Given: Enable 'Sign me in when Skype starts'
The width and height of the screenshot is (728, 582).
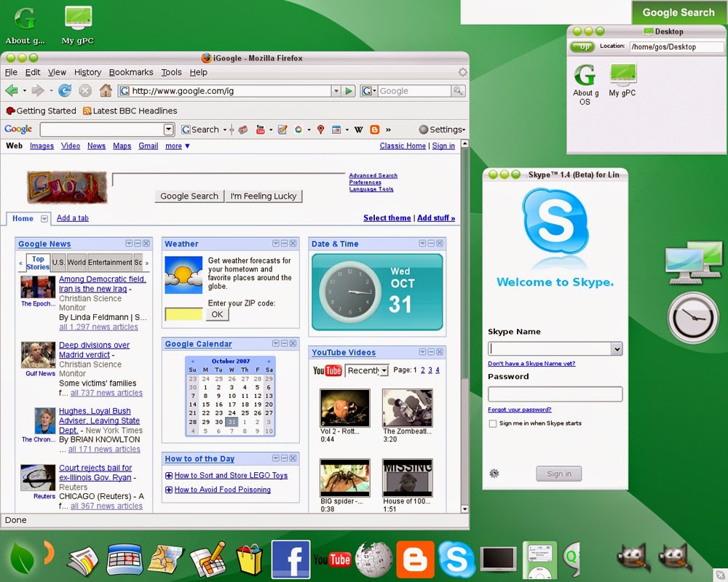Looking at the screenshot, I should tap(492, 423).
